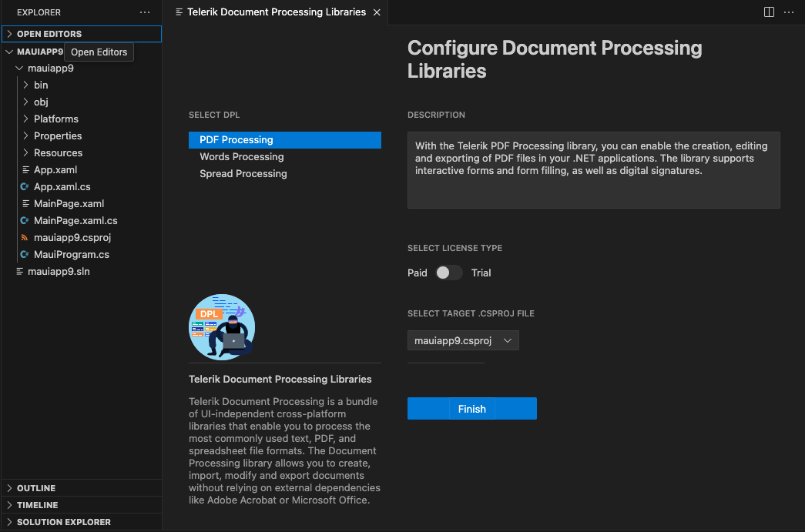Viewport: 805px width, 532px height.
Task: Click the orange icon beside mauiapp9.csproj
Action: (x=24, y=238)
